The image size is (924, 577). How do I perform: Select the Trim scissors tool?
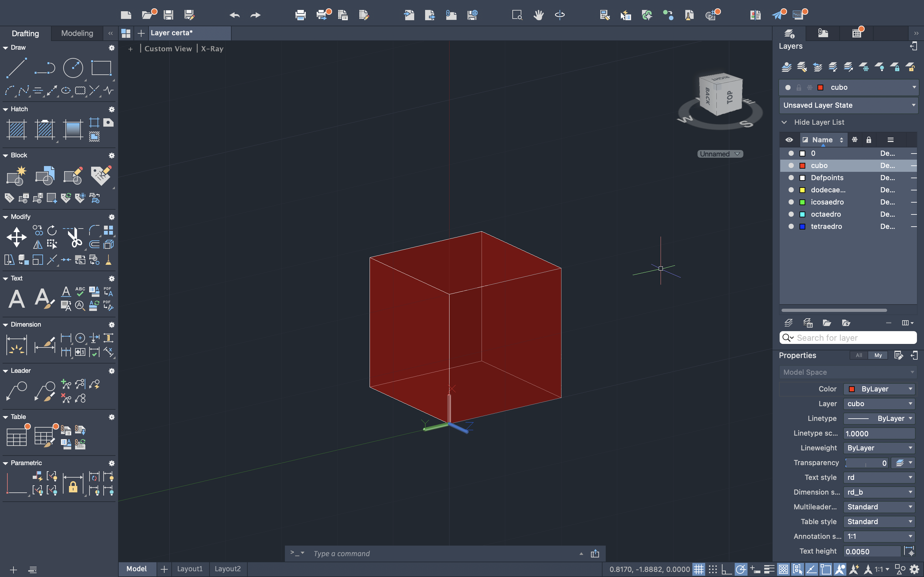[x=74, y=237]
